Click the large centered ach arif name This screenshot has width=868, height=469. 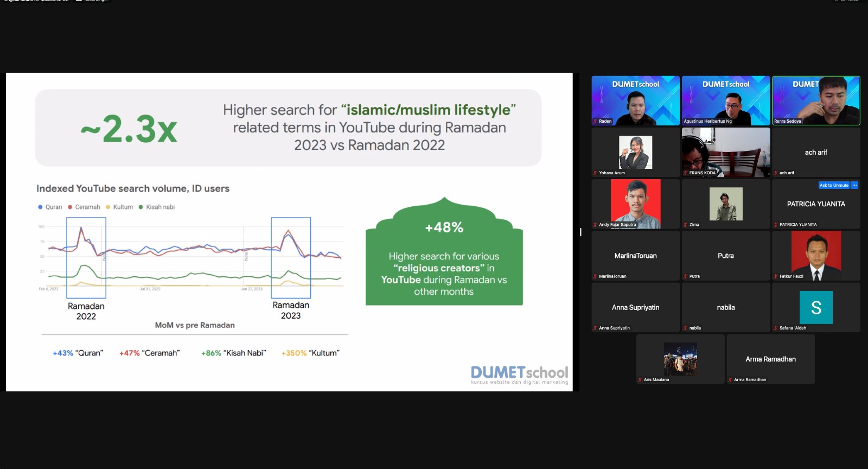pos(816,153)
